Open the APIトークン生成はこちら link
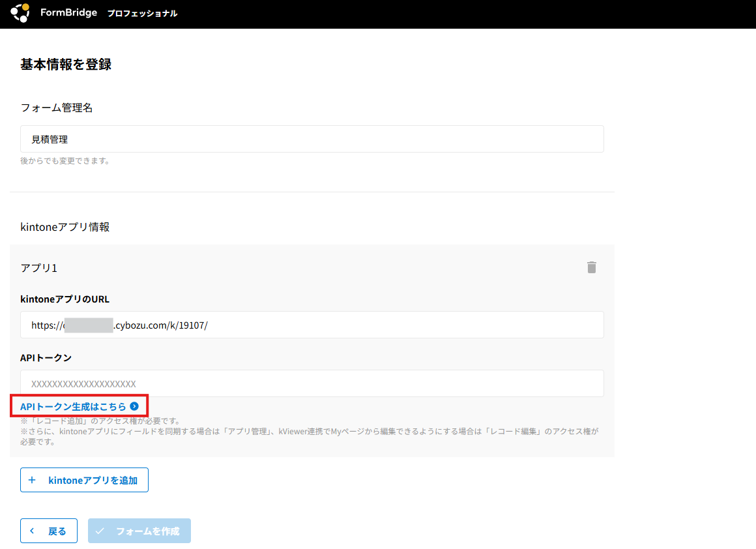 73,406
